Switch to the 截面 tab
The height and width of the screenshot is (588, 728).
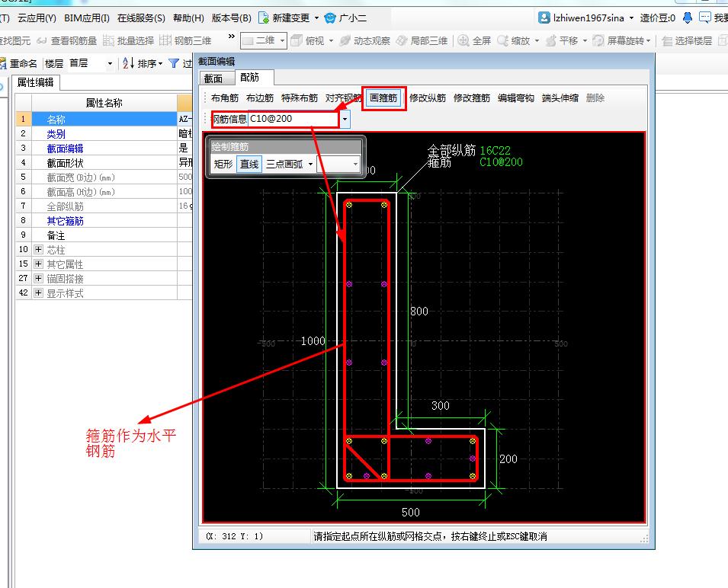[x=213, y=78]
